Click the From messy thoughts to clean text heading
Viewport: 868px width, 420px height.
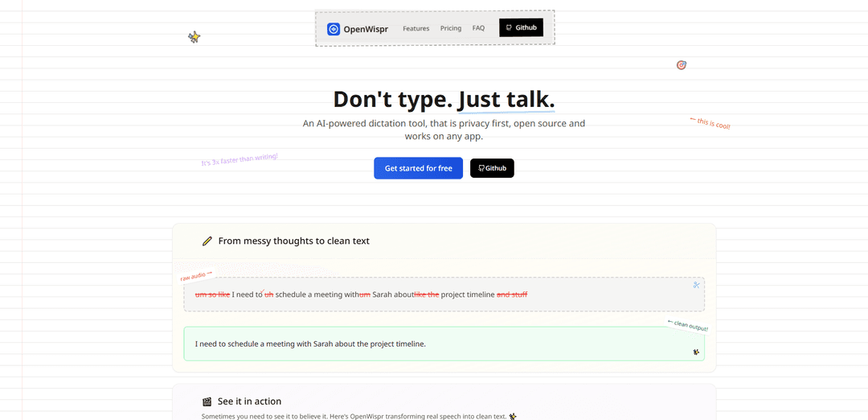(x=294, y=241)
